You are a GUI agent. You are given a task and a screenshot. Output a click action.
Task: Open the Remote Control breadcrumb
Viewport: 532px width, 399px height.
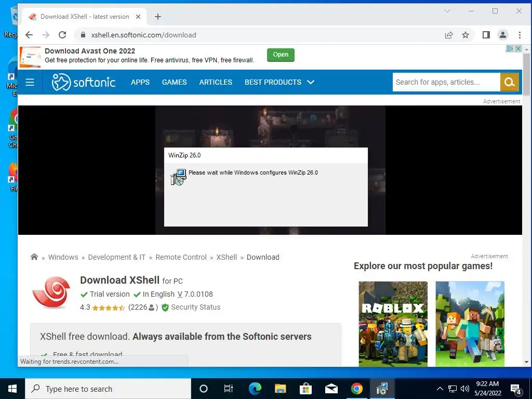(181, 257)
